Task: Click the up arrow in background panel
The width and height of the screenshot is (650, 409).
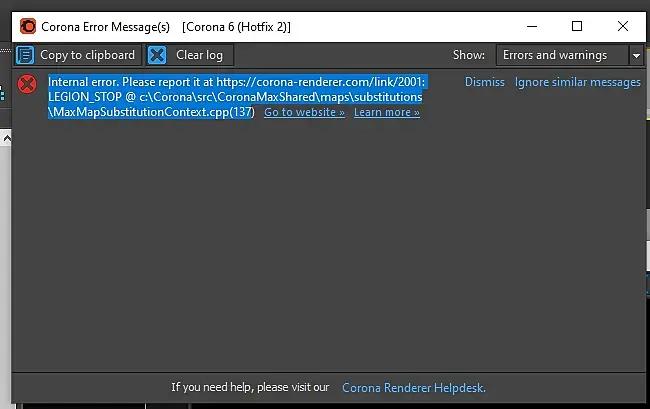Action: (7, 138)
